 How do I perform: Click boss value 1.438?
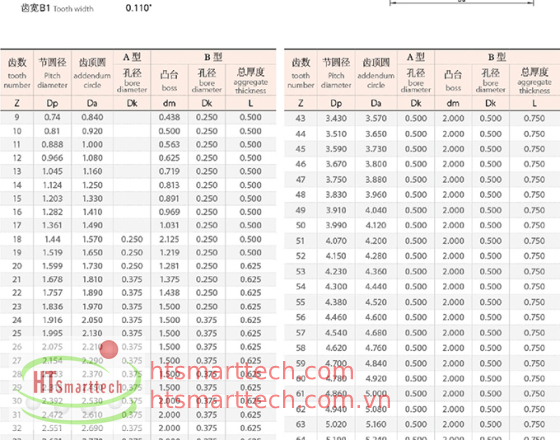[x=169, y=293]
